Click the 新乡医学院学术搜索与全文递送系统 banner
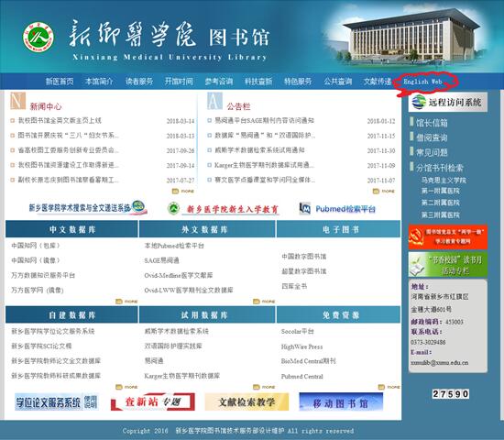 [x=88, y=208]
